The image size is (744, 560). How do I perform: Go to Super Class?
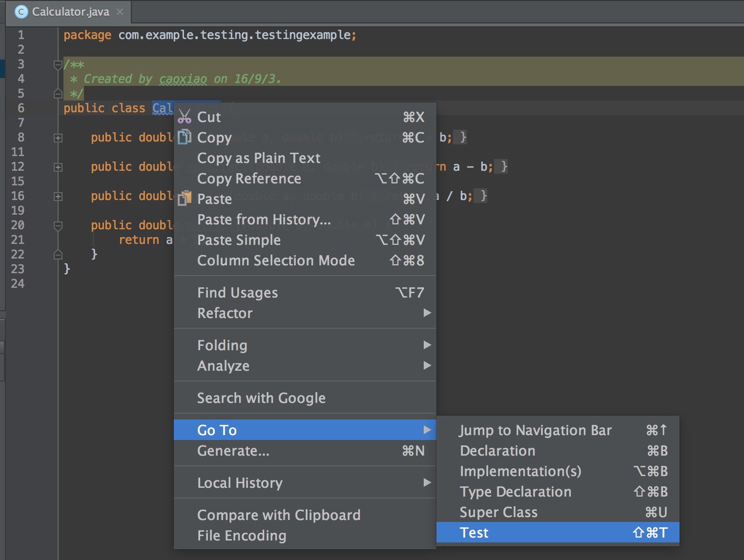tap(558, 512)
